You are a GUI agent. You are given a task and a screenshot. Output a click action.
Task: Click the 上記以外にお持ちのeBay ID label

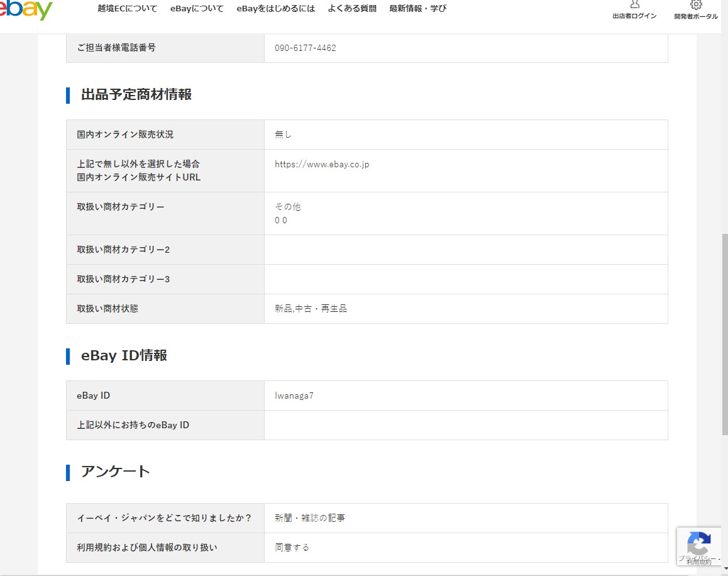(133, 425)
